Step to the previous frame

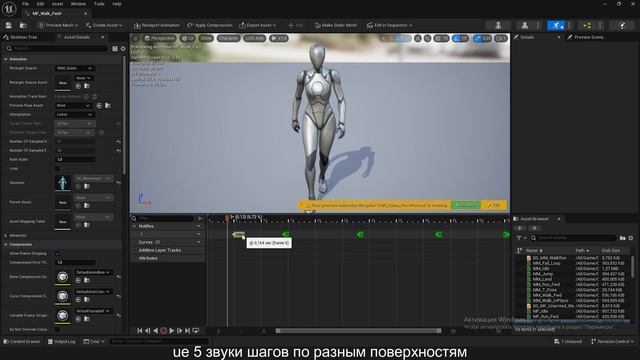[148, 331]
